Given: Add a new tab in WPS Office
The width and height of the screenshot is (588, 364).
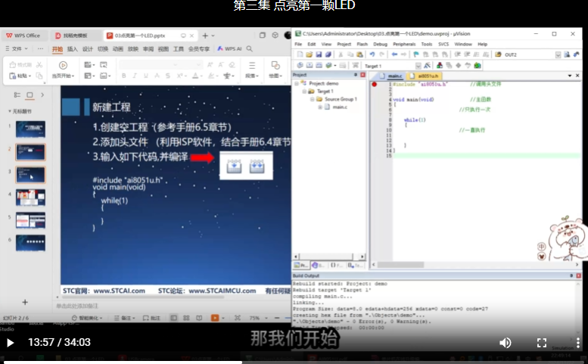Looking at the screenshot, I should (205, 36).
